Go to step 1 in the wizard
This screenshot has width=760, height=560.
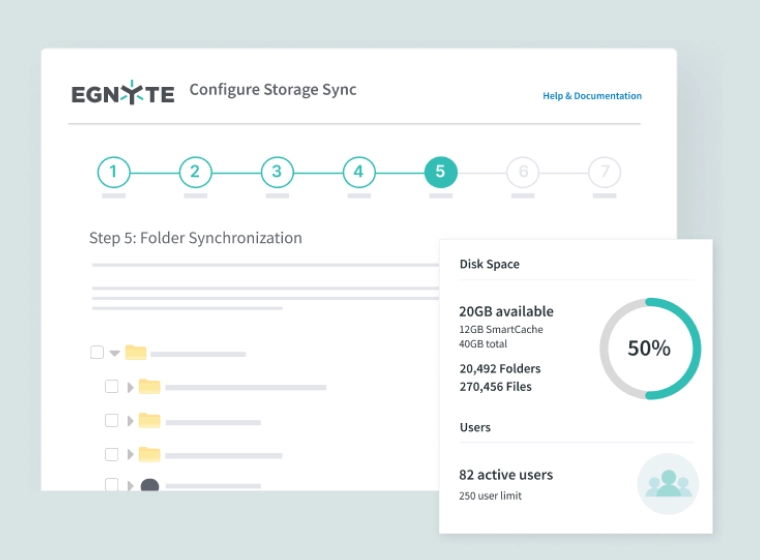(x=113, y=172)
